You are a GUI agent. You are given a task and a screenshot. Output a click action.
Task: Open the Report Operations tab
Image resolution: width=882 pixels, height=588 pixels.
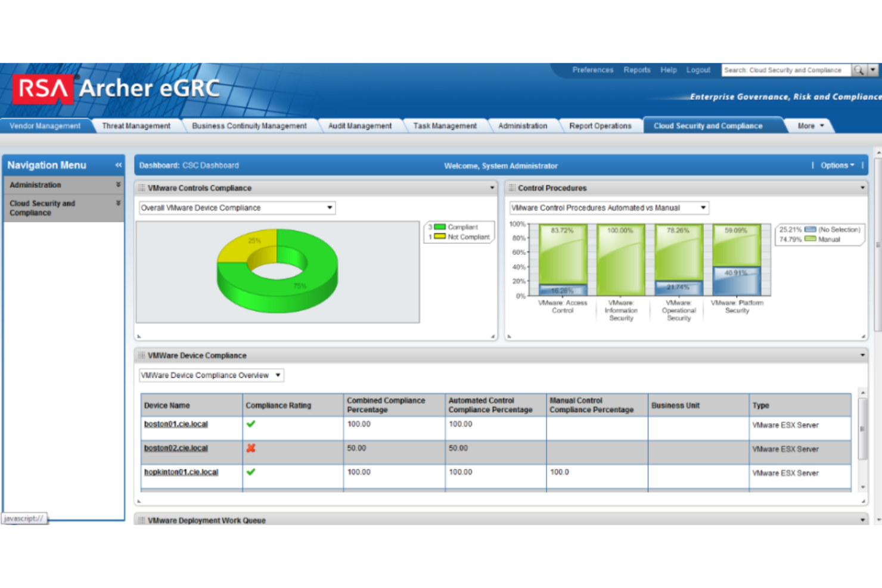[600, 126]
